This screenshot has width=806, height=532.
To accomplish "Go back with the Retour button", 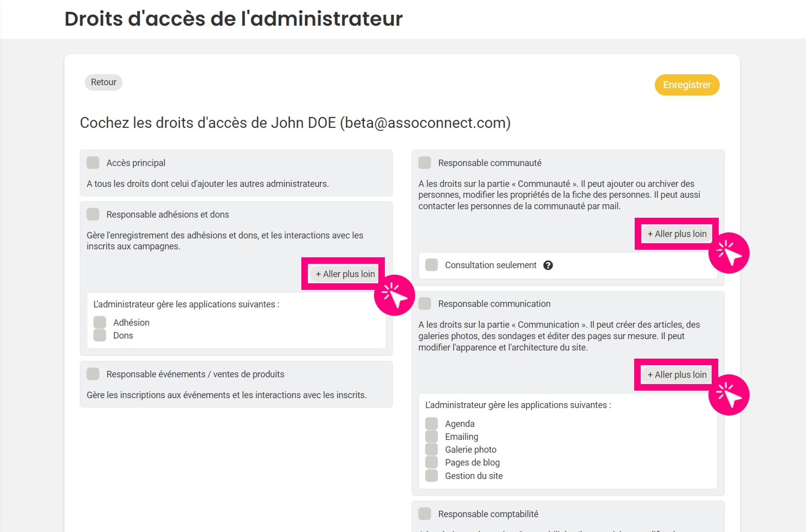I will 104,82.
